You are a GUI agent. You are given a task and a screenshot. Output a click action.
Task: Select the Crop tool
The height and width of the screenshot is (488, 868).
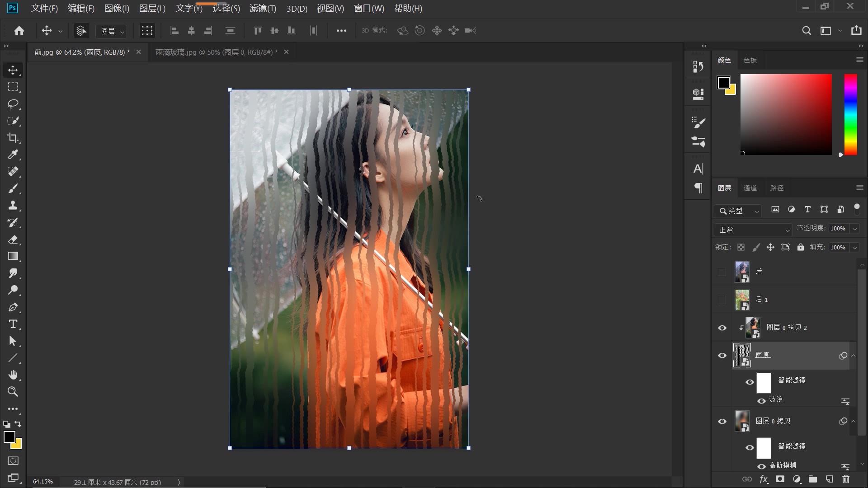[13, 138]
